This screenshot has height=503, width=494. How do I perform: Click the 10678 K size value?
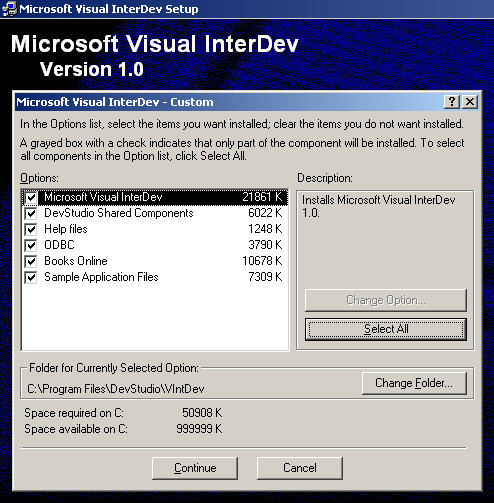coord(262,261)
